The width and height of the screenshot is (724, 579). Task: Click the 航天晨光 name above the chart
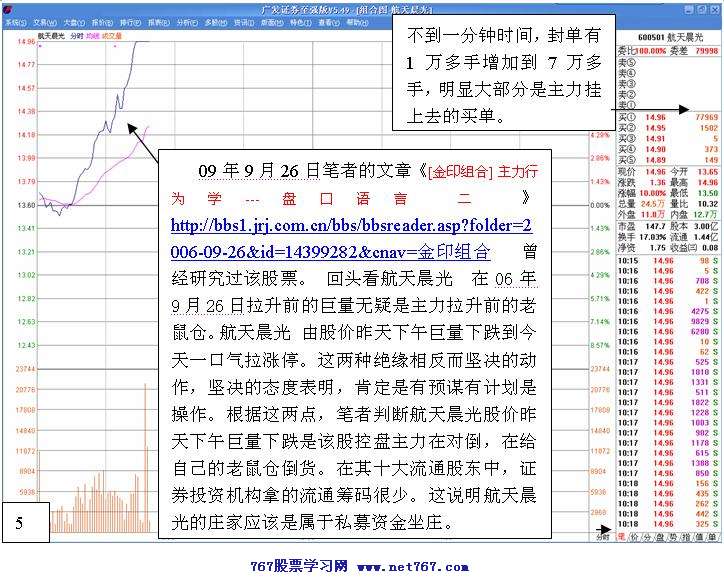51,36
